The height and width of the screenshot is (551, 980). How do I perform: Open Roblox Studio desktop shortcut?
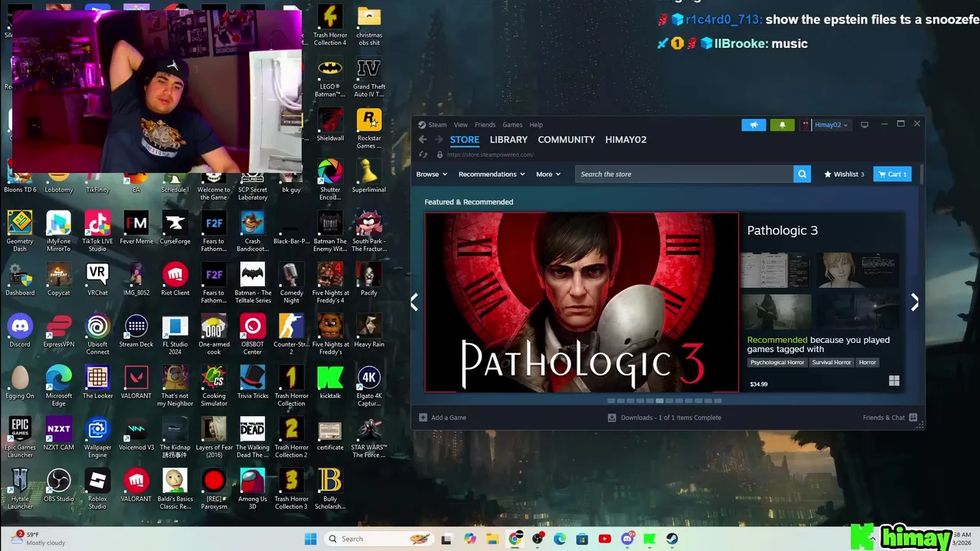(x=97, y=489)
